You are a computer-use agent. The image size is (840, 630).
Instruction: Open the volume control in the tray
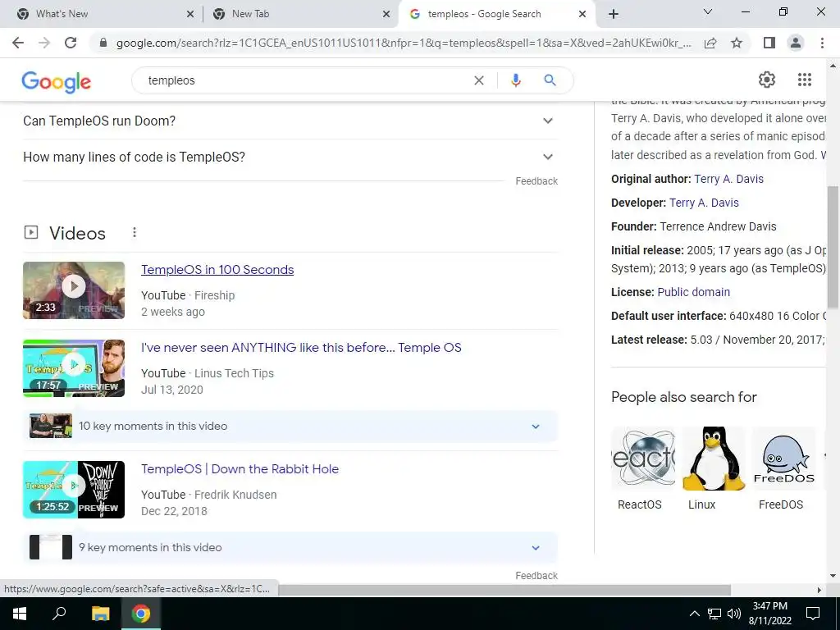(x=734, y=614)
